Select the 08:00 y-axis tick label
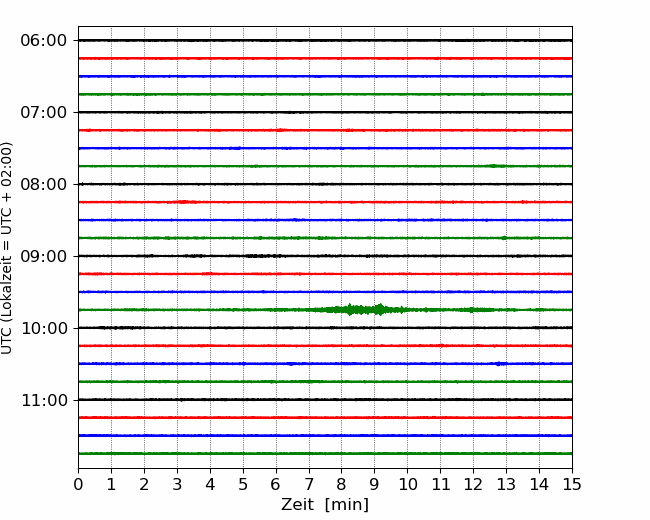 [44, 185]
